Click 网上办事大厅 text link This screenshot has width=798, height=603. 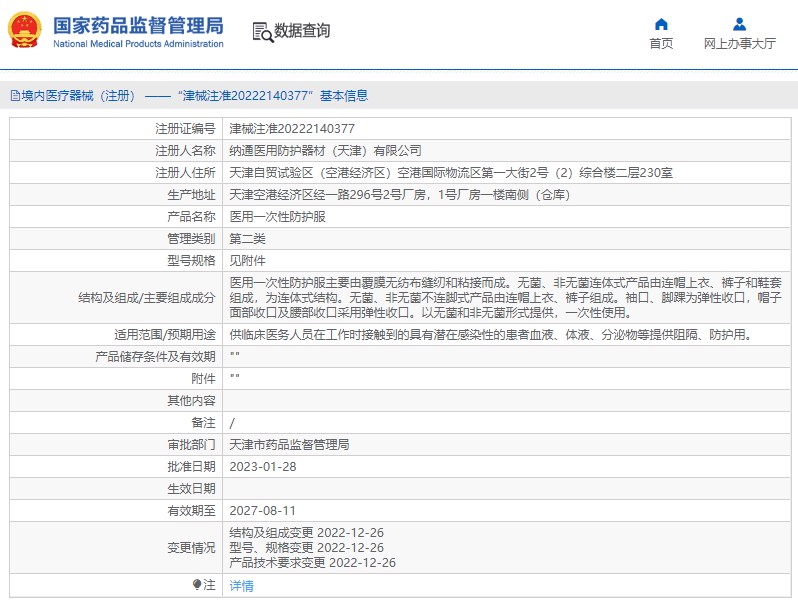[739, 44]
